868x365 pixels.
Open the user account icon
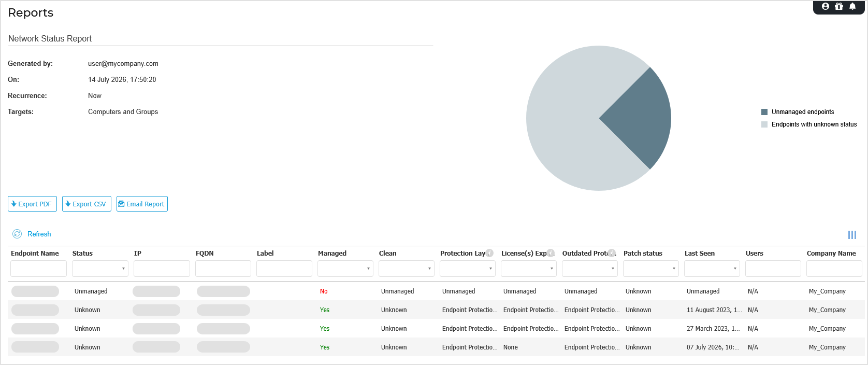(826, 6)
